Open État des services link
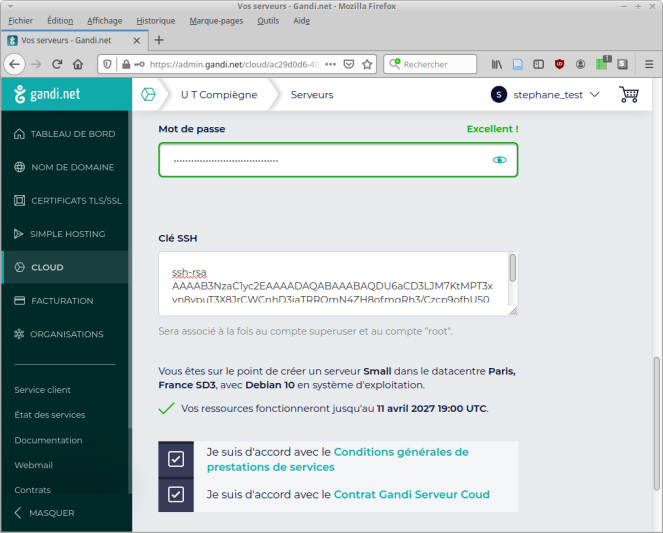Screen dimensions: 663x533 (49, 415)
